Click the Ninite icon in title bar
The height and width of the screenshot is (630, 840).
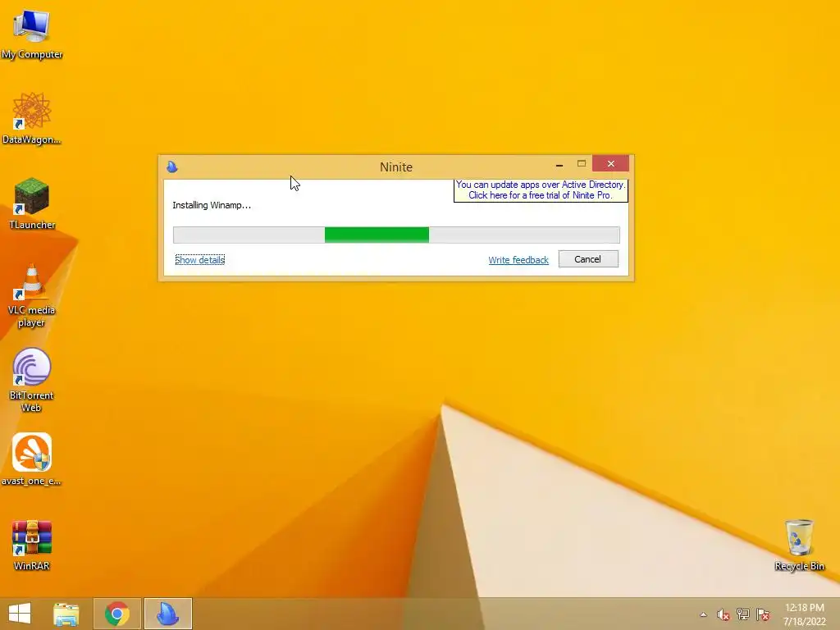(x=172, y=167)
